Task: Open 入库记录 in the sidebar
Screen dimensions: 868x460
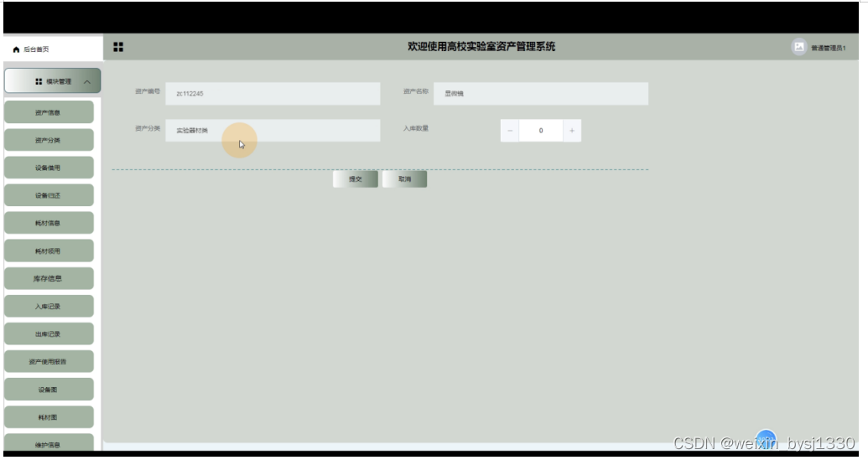Action: pyautogui.click(x=49, y=306)
